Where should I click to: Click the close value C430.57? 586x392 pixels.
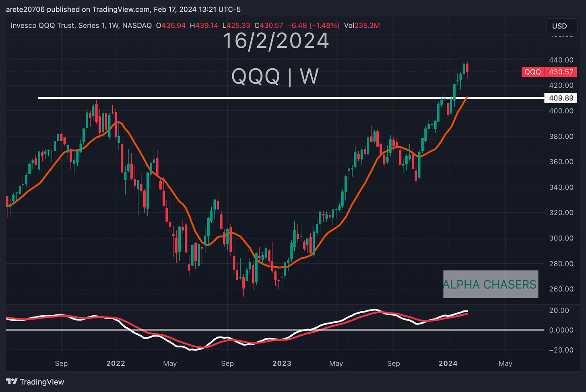pyautogui.click(x=269, y=25)
